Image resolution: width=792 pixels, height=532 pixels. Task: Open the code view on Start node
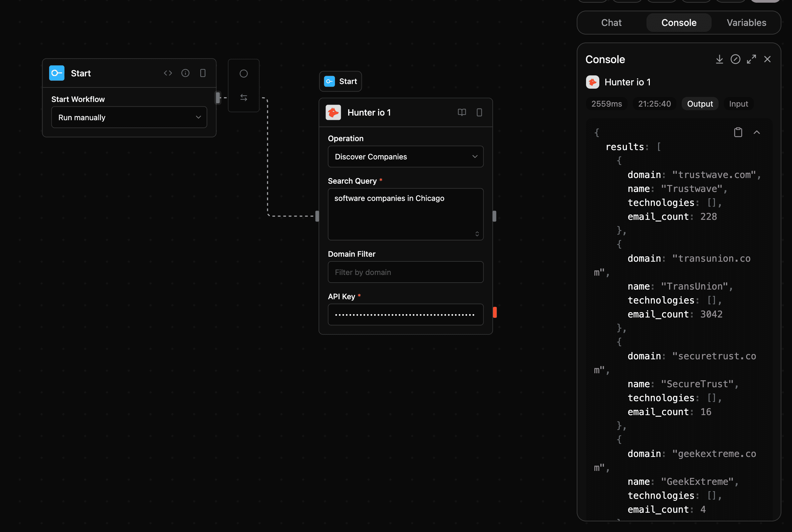coord(168,73)
